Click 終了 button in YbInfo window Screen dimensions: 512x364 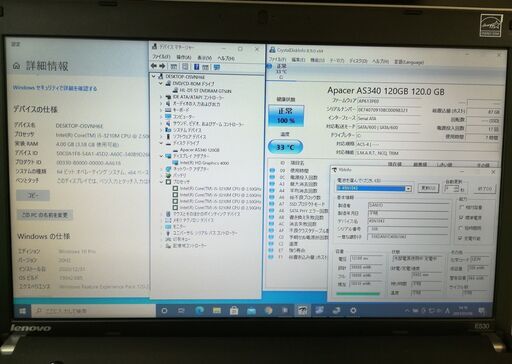[485, 189]
